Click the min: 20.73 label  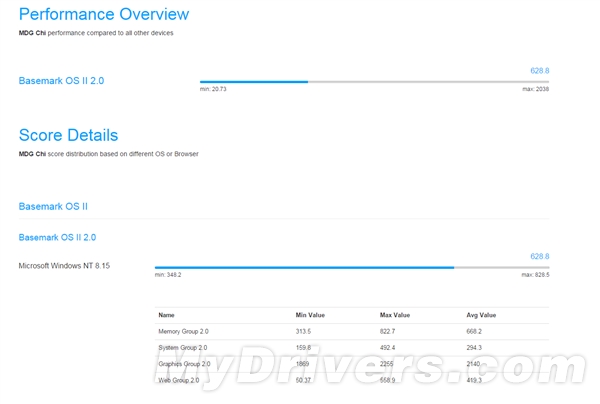click(213, 89)
